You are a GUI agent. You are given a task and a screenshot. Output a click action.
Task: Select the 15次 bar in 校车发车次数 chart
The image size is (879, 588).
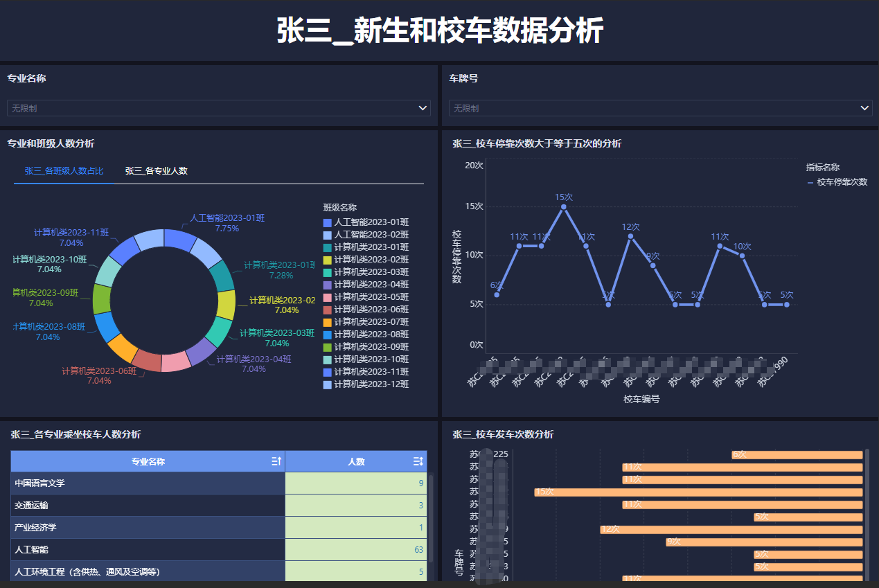click(x=698, y=492)
